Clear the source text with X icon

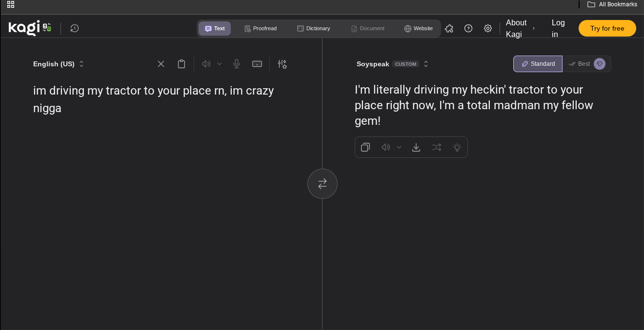[x=161, y=64]
